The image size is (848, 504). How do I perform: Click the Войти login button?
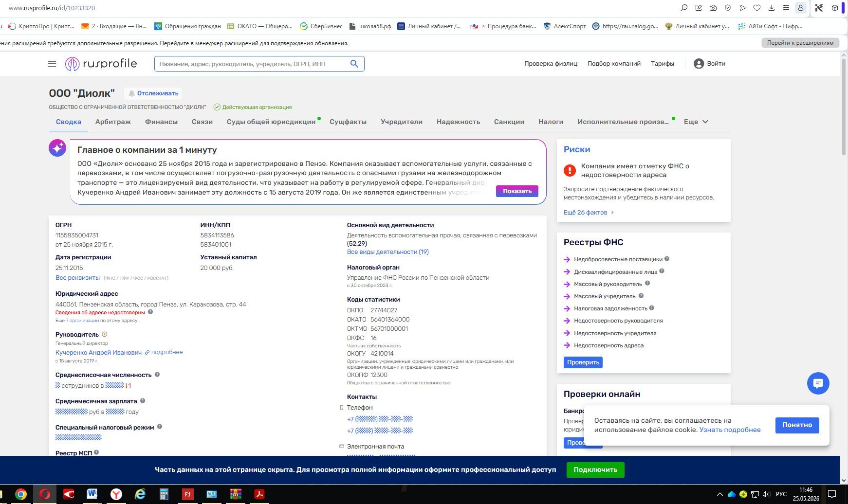point(709,64)
